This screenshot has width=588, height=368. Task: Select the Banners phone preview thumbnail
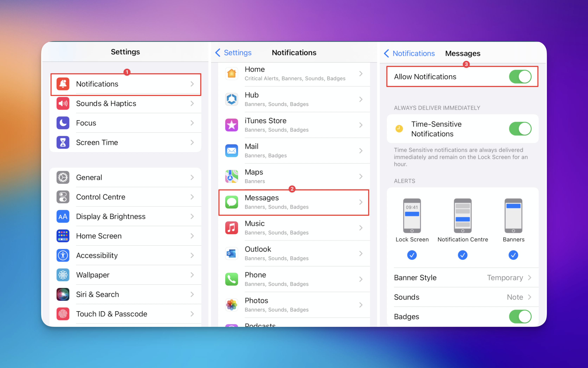tap(513, 216)
